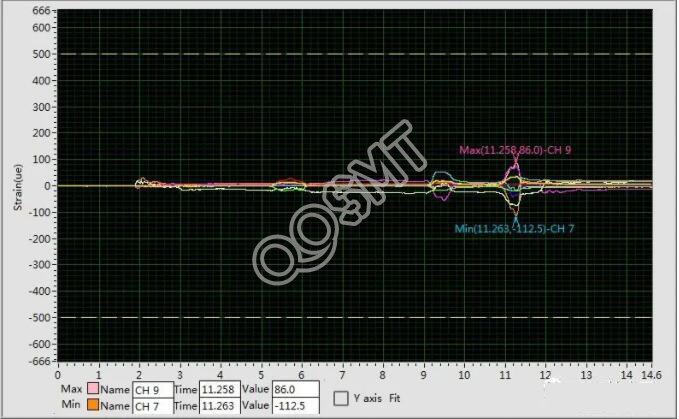
Task: Click the -666 bottom Y-axis limit
Action: 42,361
